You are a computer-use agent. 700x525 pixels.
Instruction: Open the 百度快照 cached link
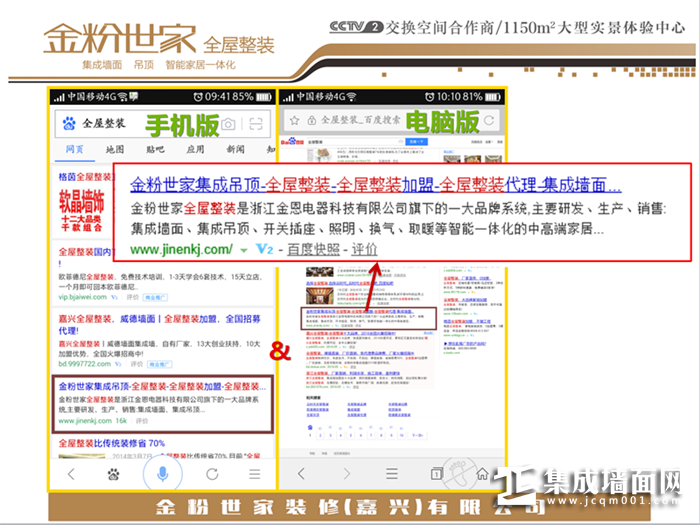click(x=313, y=249)
